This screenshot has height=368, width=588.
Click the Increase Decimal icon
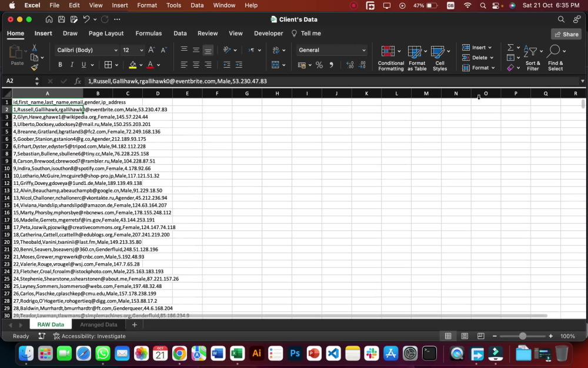click(x=349, y=65)
